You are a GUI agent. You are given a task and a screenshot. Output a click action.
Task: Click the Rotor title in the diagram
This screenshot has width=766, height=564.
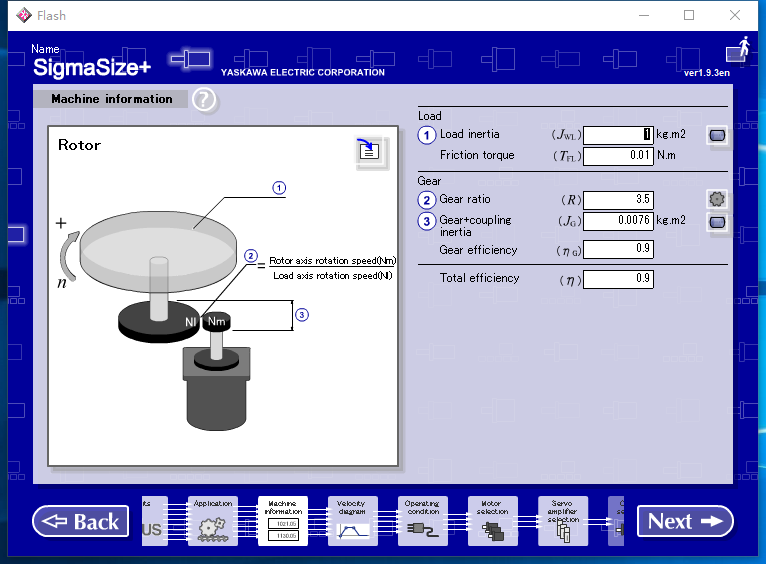point(79,145)
